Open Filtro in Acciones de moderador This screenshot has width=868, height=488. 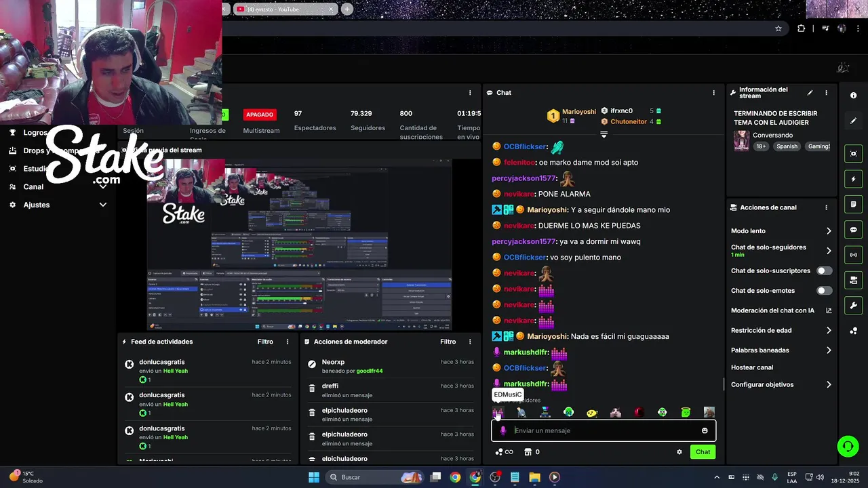click(x=448, y=342)
